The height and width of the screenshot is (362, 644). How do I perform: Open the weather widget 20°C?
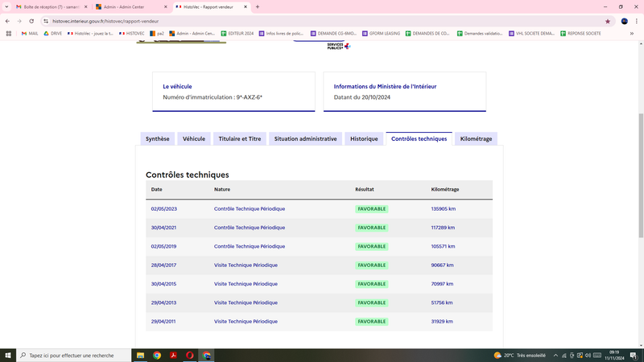(x=519, y=356)
